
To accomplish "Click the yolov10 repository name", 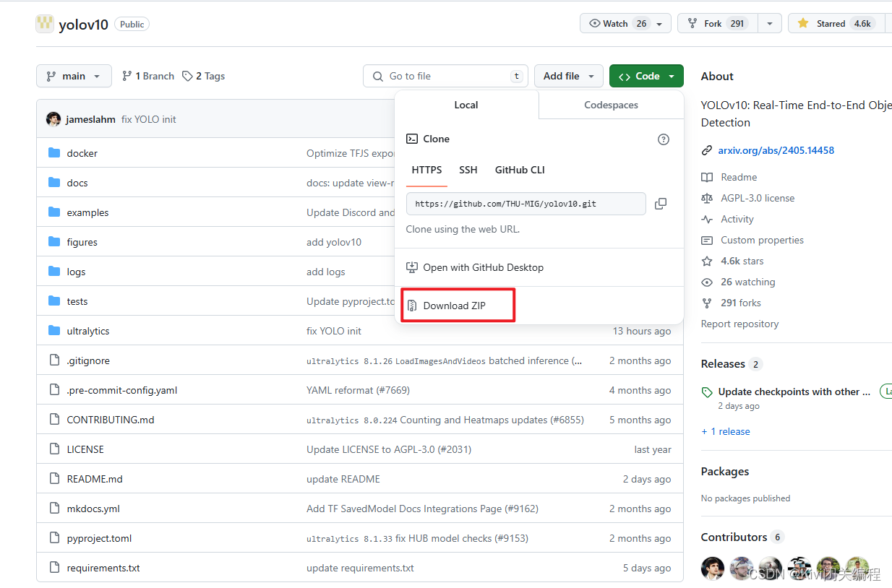I will click(x=83, y=25).
